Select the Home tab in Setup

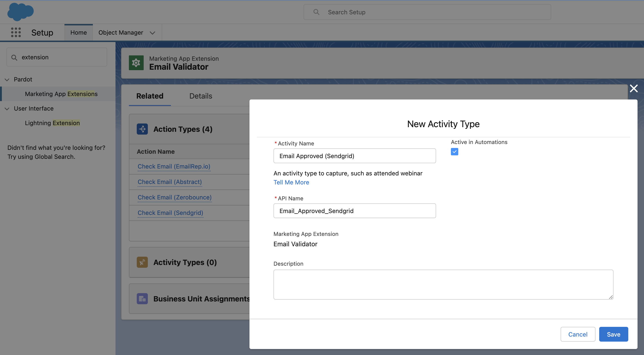(x=79, y=32)
